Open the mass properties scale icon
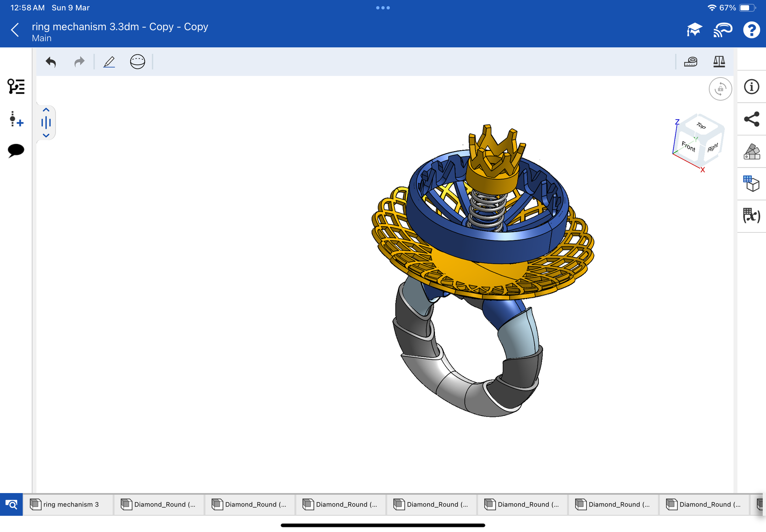This screenshot has width=766, height=532. pyautogui.click(x=719, y=62)
